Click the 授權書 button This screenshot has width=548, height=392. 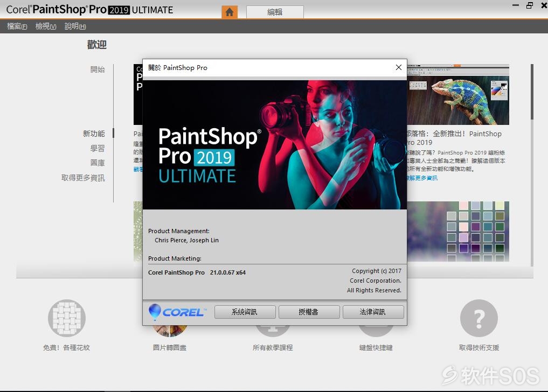coord(309,312)
